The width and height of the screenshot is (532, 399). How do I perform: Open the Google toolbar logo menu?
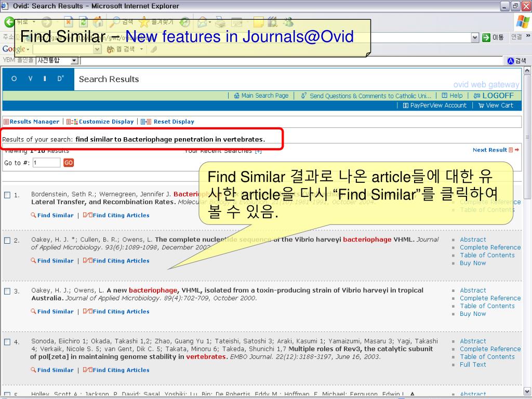[16, 49]
